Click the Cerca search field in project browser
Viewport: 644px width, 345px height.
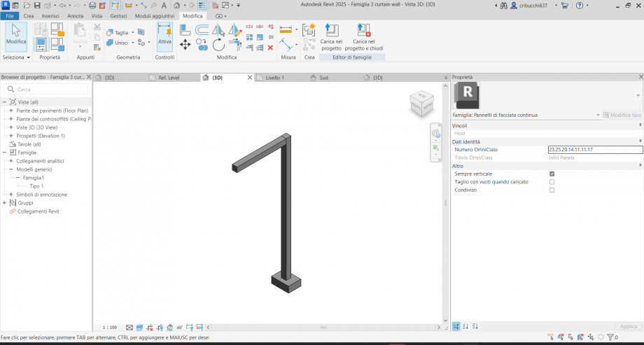[46, 89]
